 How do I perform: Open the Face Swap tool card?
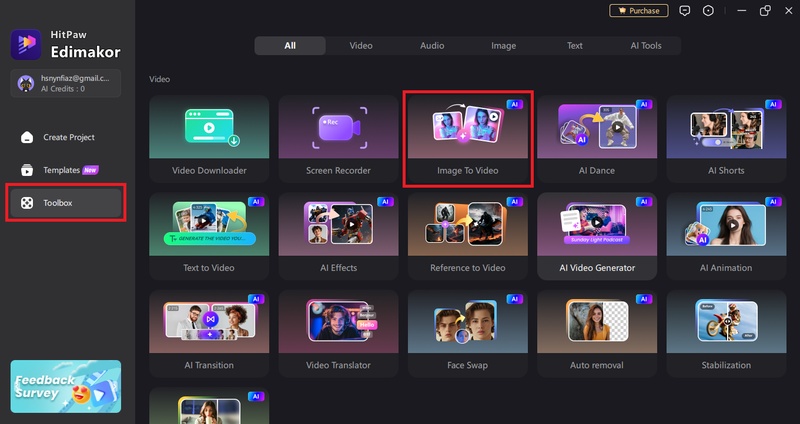pyautogui.click(x=467, y=334)
